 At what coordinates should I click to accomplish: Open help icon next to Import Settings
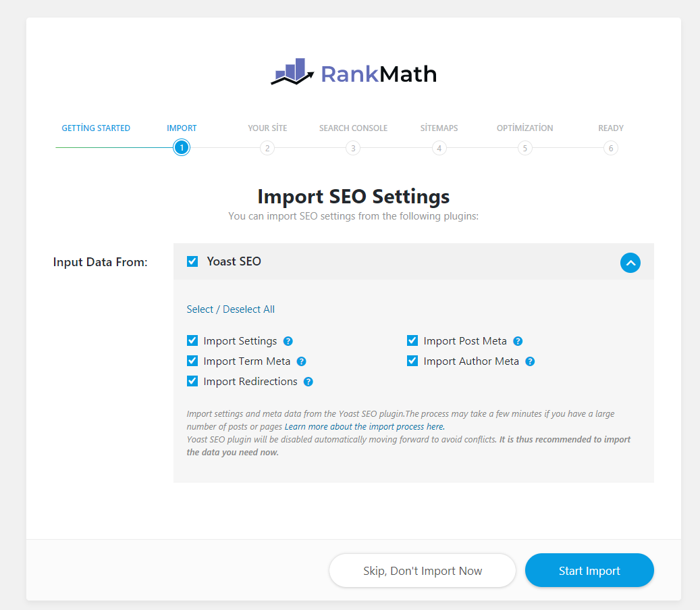pyautogui.click(x=288, y=341)
